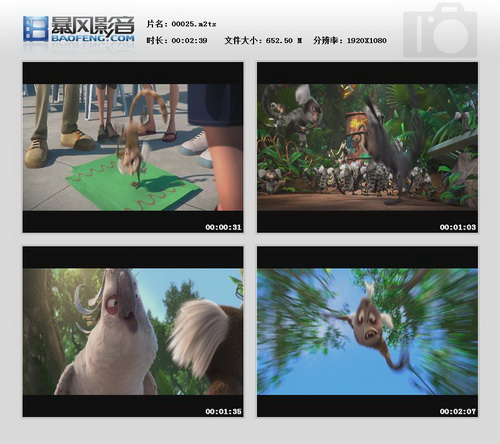Open the thumbnail at timestamp 00:02:07
Image resolution: width=500 pixels, height=444 pixels.
click(x=367, y=332)
